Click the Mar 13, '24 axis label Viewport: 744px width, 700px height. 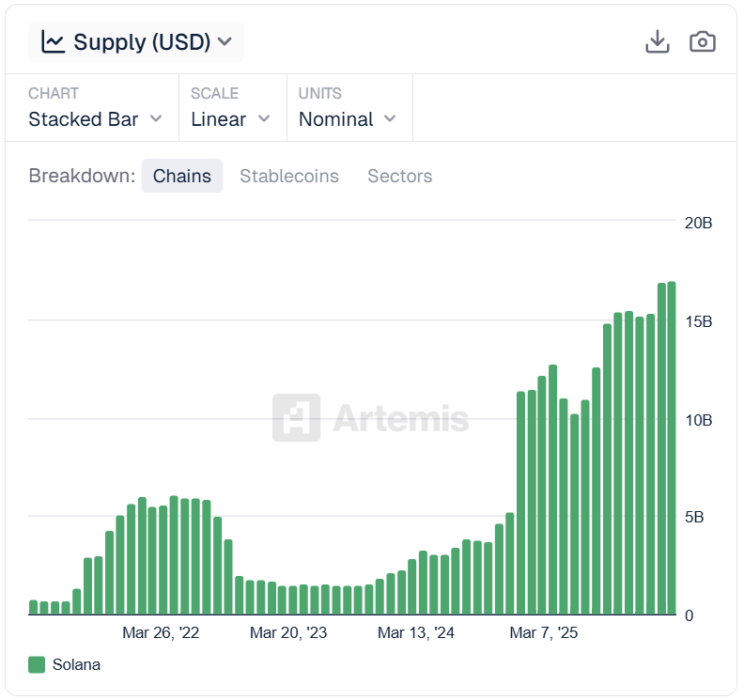click(x=416, y=633)
